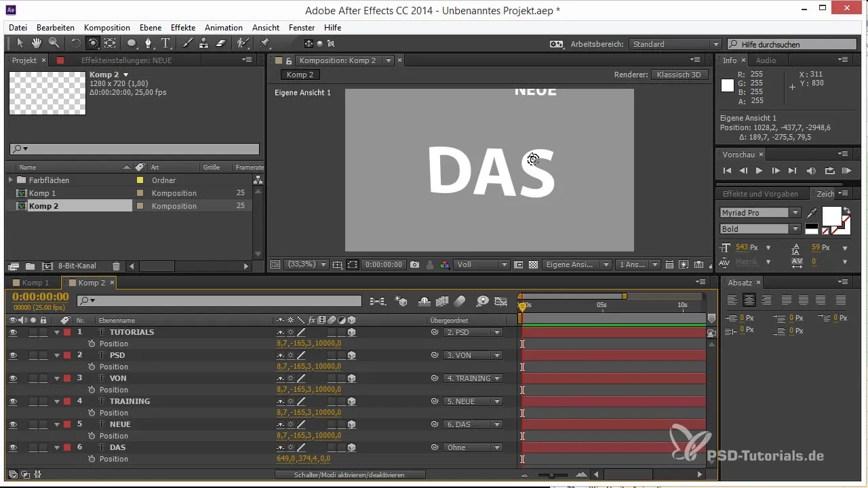Select the Brush tool
The height and width of the screenshot is (488, 868).
(x=188, y=43)
